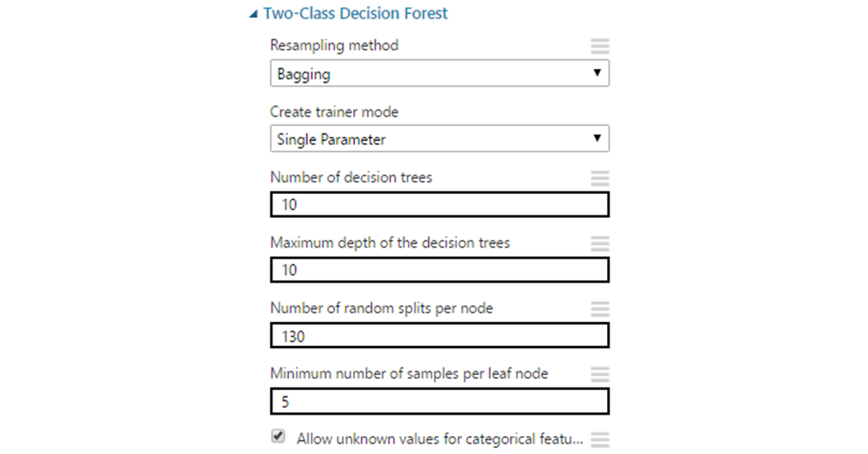Open the Bagging resampling method dropdown
The image size is (868, 454).
pos(440,74)
